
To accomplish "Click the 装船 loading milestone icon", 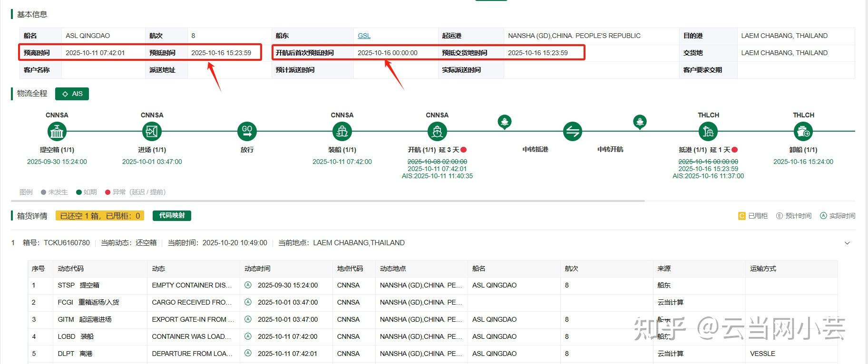I will pyautogui.click(x=342, y=131).
